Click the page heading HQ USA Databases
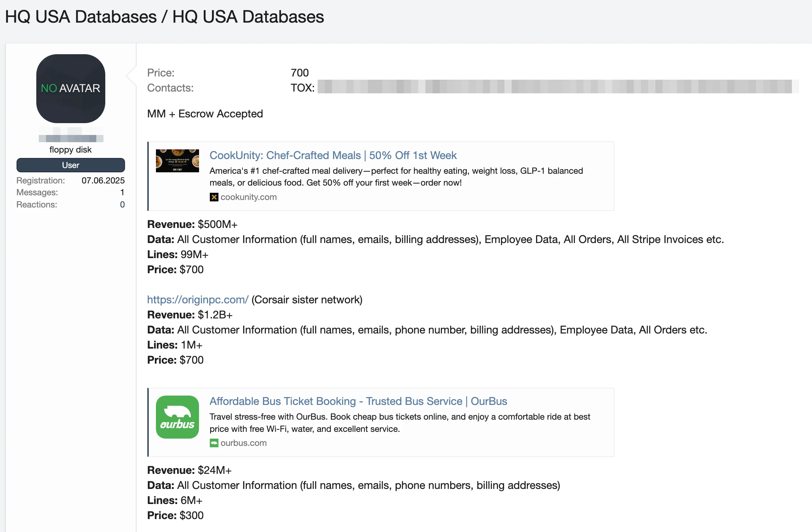 click(165, 17)
